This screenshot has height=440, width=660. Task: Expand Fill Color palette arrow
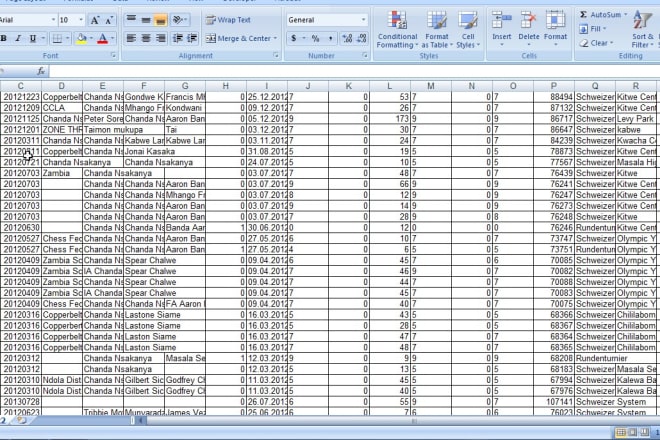[91, 39]
